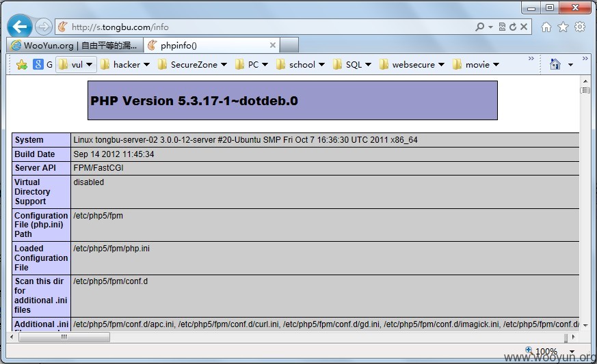Click the Linux tongbu-server-02 system value

coord(246,140)
